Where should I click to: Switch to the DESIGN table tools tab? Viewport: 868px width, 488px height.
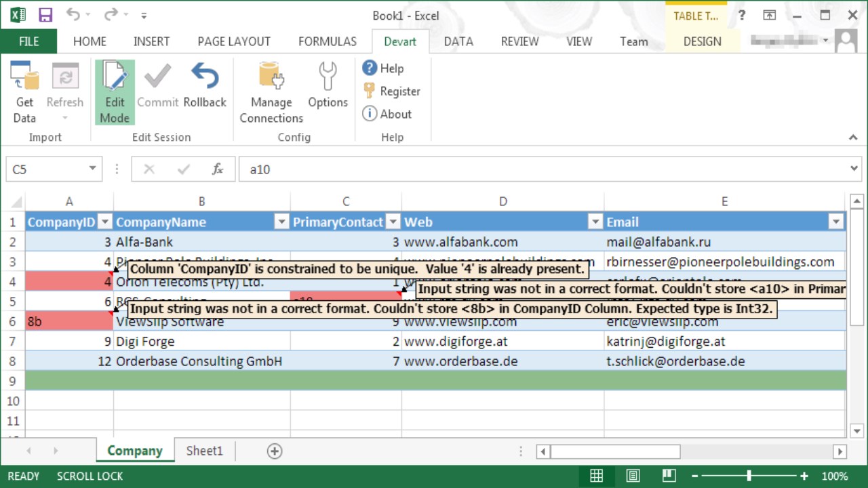703,41
